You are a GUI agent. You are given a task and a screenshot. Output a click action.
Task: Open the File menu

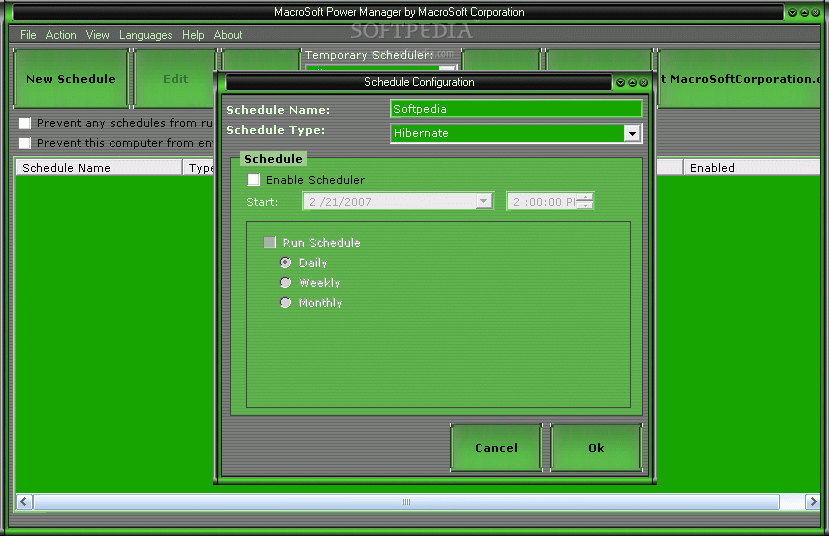pyautogui.click(x=28, y=35)
